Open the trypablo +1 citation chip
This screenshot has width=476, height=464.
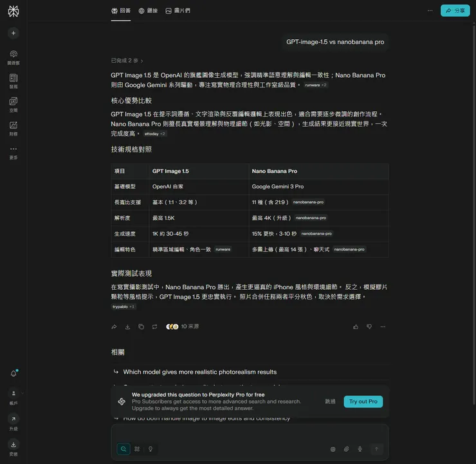124,307
